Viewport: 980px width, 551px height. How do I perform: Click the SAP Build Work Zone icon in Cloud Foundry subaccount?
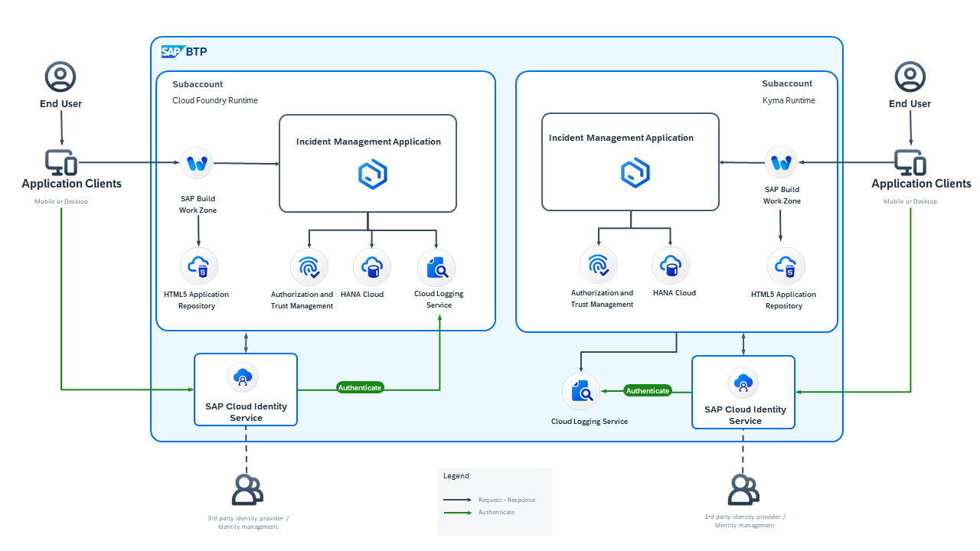198,163
